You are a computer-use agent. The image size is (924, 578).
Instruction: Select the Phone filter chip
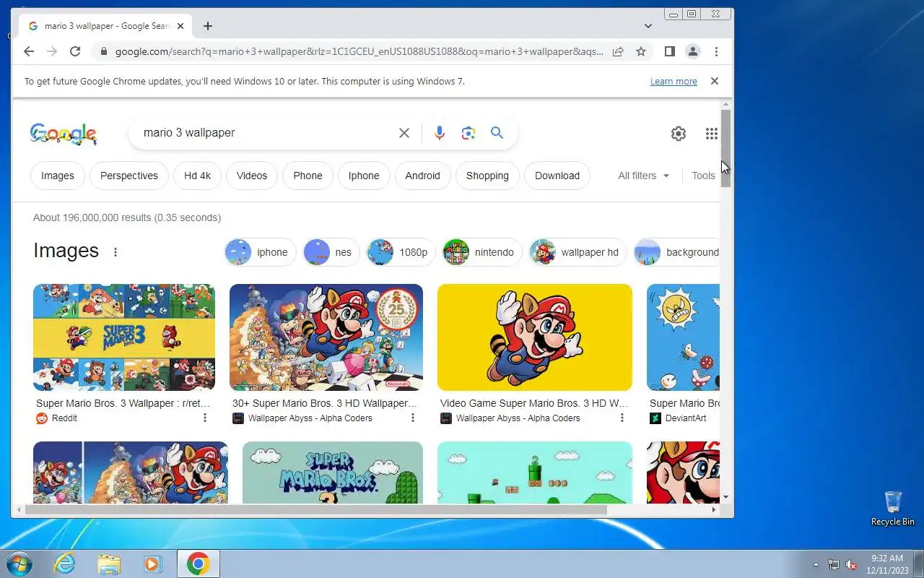click(308, 176)
